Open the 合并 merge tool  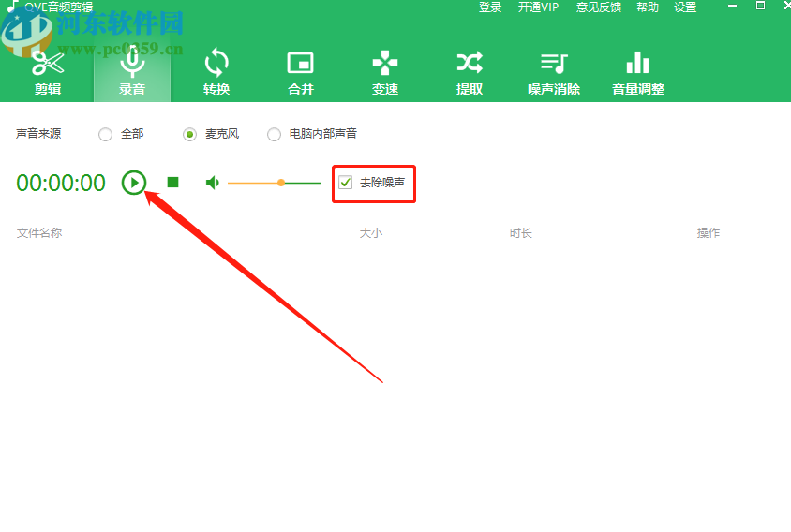(x=301, y=73)
